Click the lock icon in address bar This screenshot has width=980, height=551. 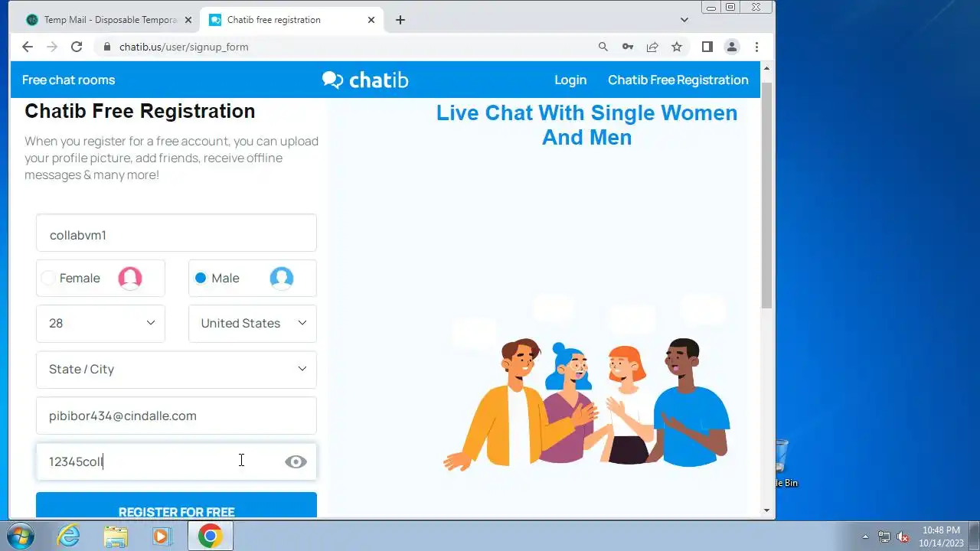click(x=107, y=47)
